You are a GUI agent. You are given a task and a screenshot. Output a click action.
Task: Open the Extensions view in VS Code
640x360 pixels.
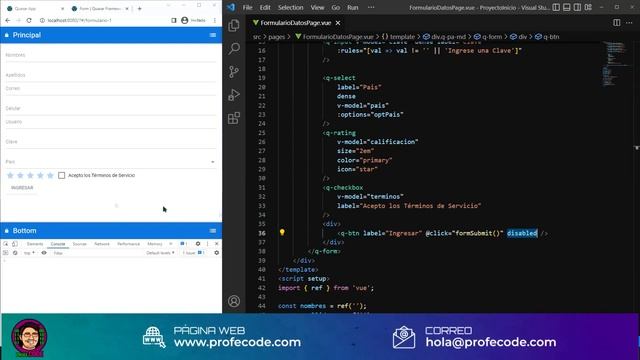pyautogui.click(x=234, y=118)
